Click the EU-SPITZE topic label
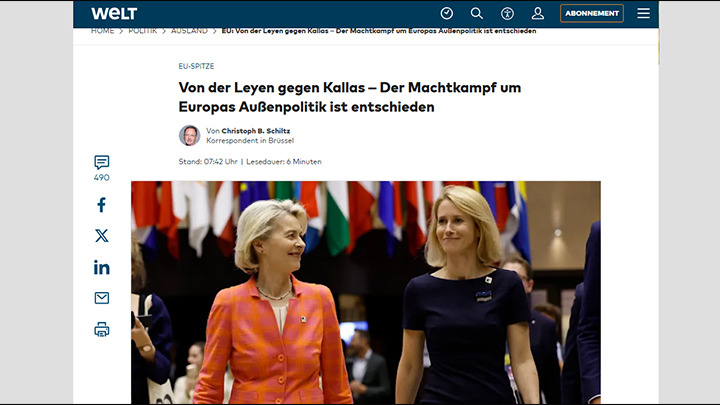Image resolution: width=720 pixels, height=405 pixels. tap(196, 66)
